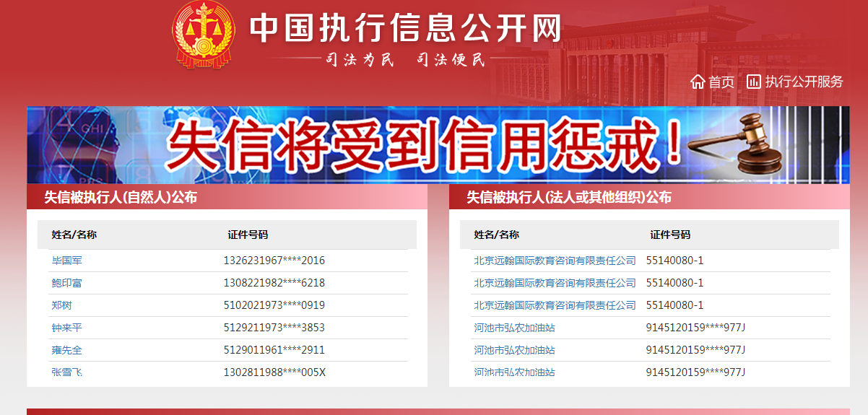The height and width of the screenshot is (415, 868).
Task: Open the record for 毕国军
Action: click(67, 261)
